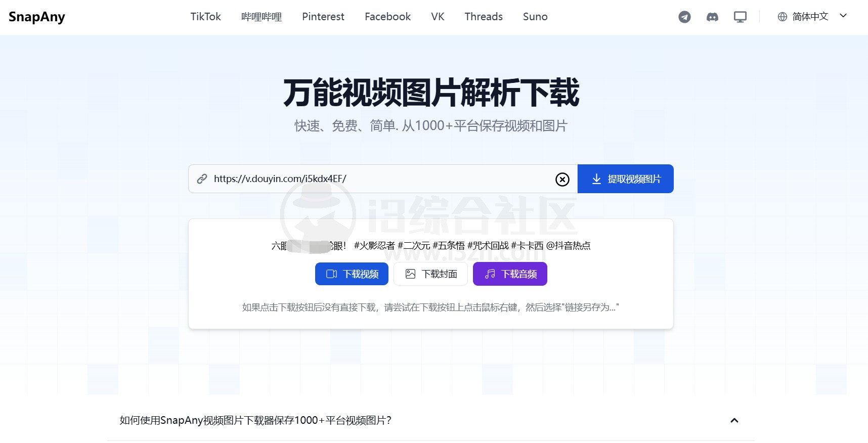868x443 pixels.
Task: Click the Douyin URL input field
Action: (x=379, y=179)
